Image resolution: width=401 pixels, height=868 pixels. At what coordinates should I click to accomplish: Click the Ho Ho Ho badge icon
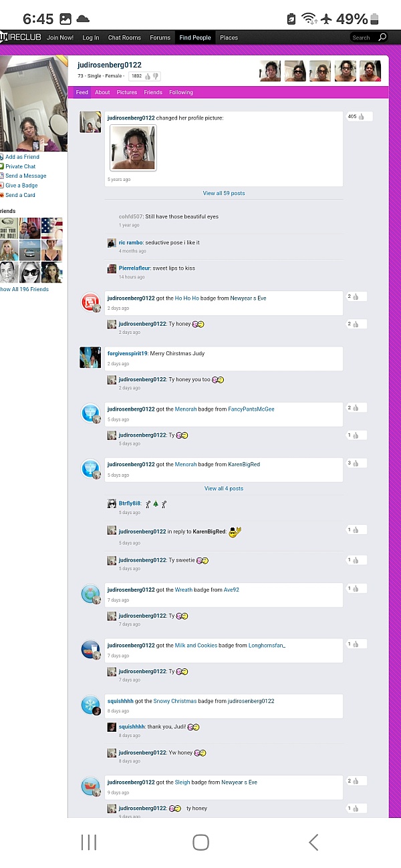[90, 302]
